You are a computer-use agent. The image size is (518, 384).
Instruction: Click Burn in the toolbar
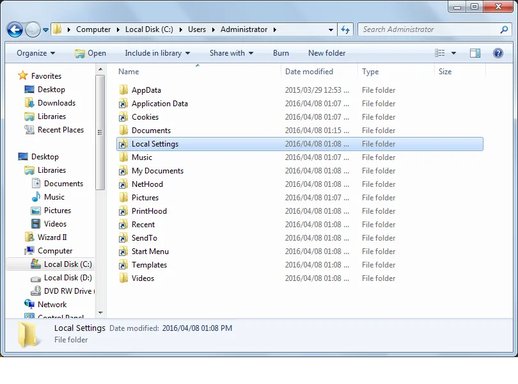coord(281,53)
